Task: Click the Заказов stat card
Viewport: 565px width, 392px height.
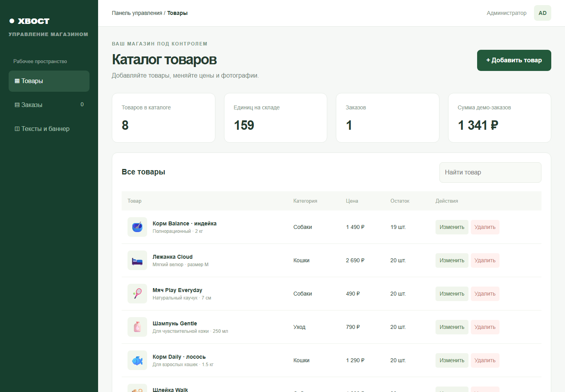Action: 388,118
